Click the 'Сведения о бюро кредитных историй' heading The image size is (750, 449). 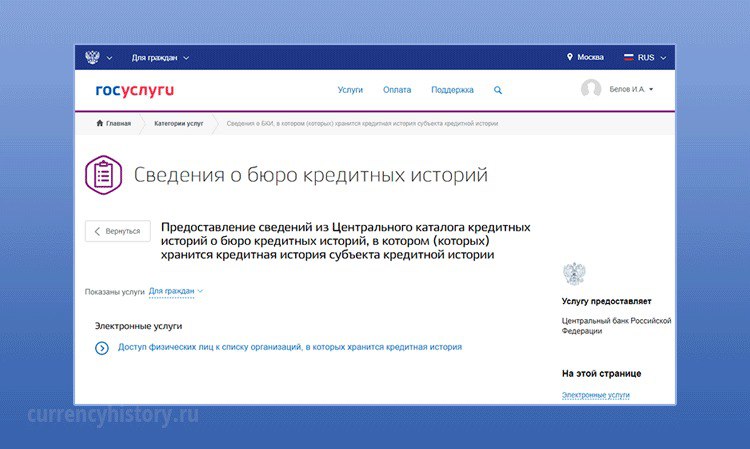[x=310, y=175]
